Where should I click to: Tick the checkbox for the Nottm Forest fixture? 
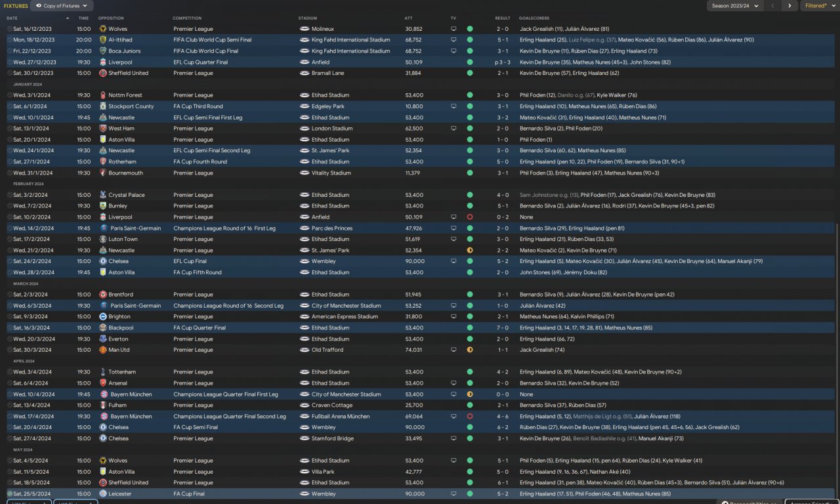pyautogui.click(x=10, y=95)
